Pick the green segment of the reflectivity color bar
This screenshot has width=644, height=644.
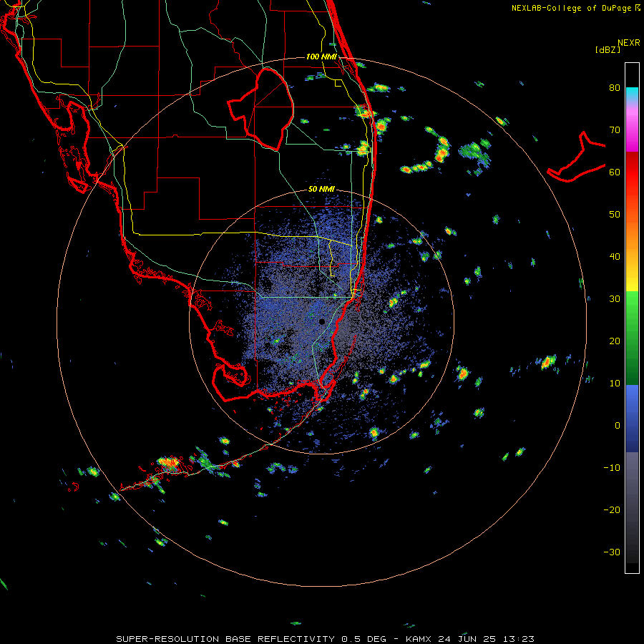click(632, 338)
